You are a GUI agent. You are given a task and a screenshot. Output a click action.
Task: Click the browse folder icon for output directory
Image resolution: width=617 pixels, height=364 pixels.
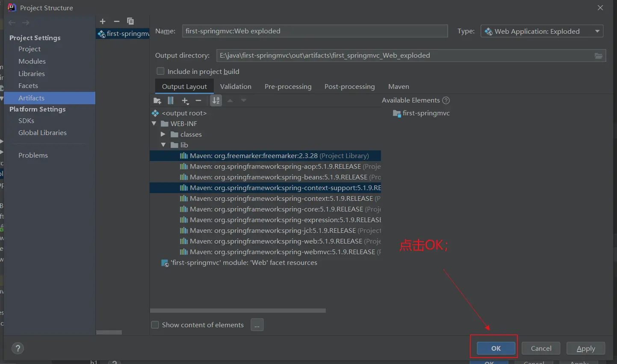click(x=599, y=56)
